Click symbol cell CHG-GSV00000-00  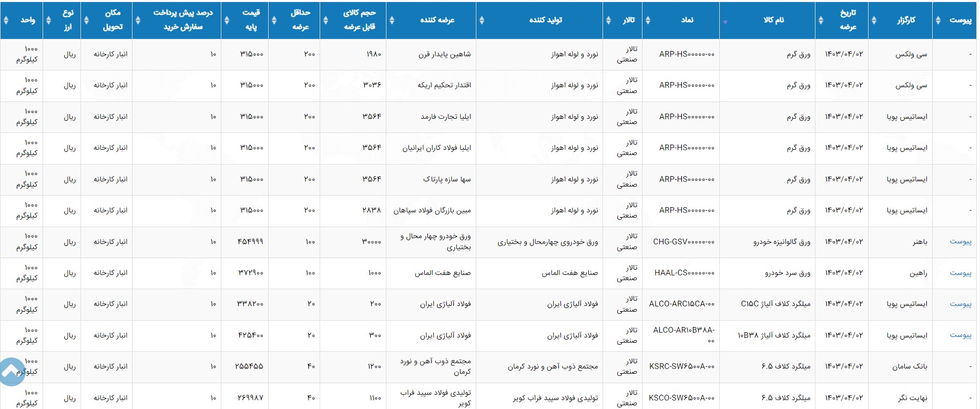pos(683,242)
